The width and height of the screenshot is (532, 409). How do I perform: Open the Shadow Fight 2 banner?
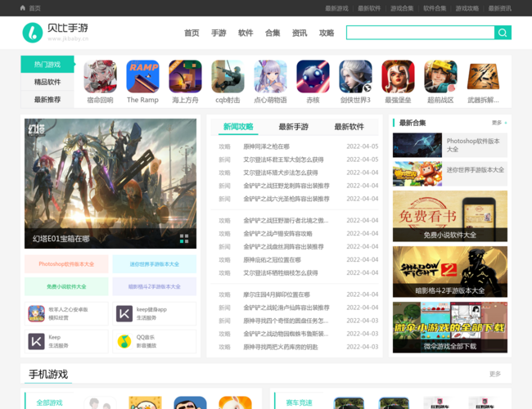pos(450,272)
